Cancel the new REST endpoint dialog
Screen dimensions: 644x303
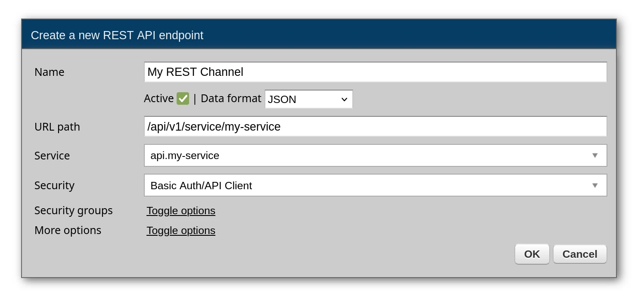[x=579, y=254]
